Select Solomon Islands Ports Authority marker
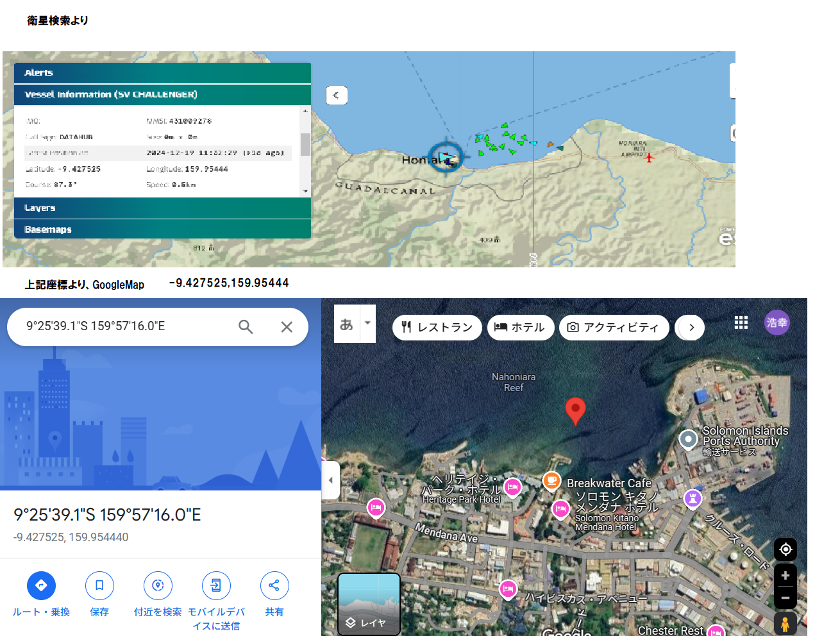The image size is (840, 636). (x=688, y=439)
